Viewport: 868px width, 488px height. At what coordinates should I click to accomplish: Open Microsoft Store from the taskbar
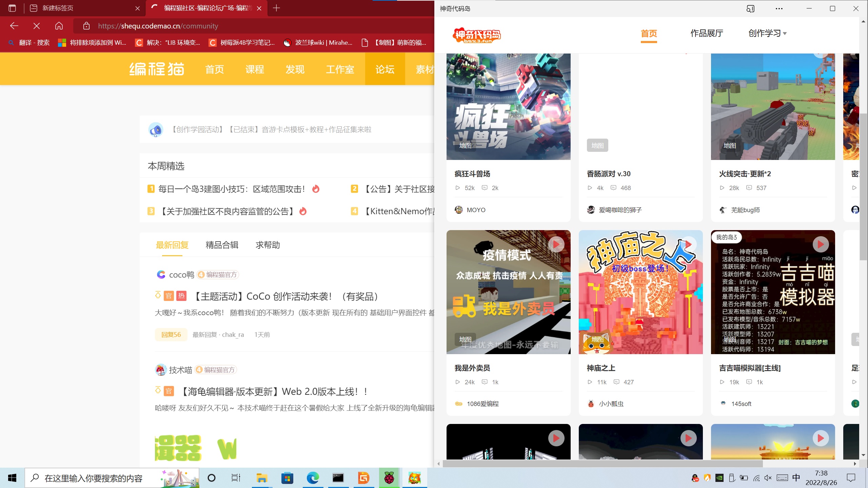coord(287,478)
